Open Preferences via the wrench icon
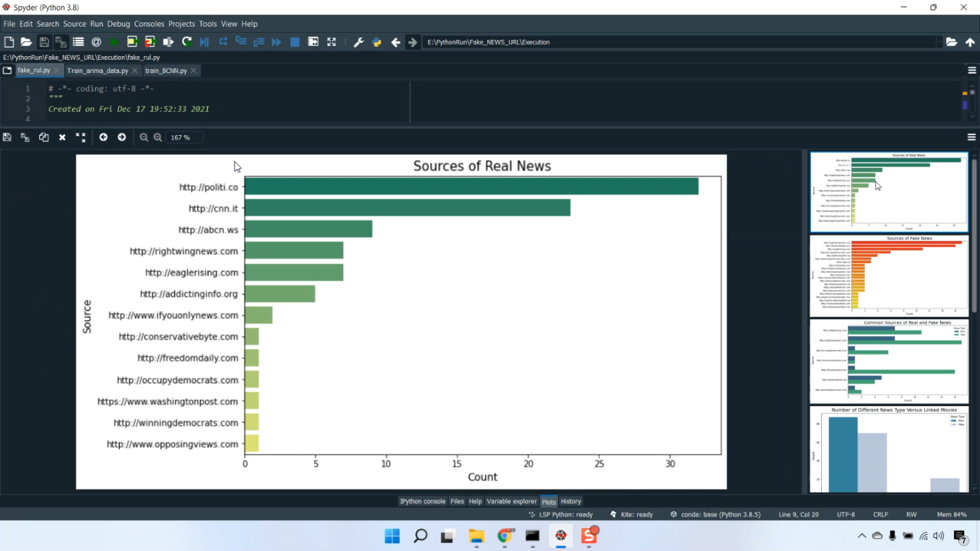The image size is (980, 551). point(358,42)
